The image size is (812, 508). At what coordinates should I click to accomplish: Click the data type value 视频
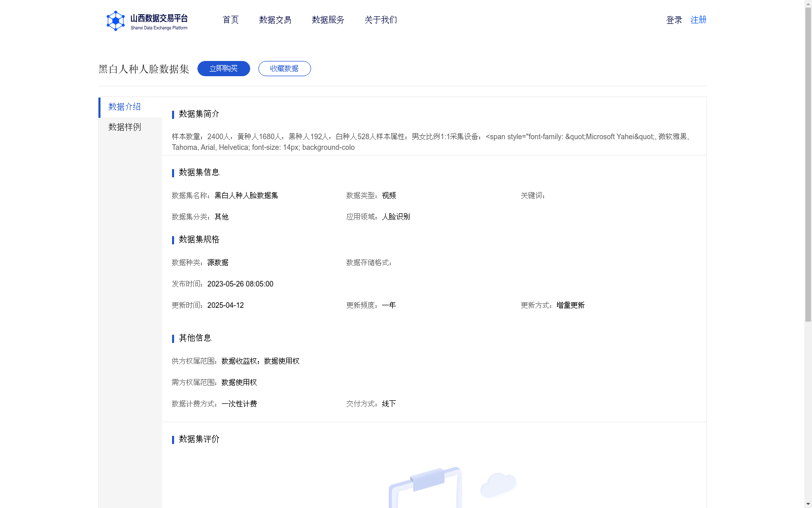[389, 196]
